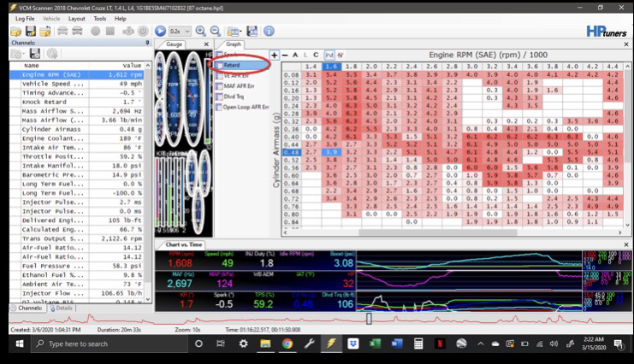Screen dimensions: 634x364
Task: Click the first grayed-out car icon
Action: click(x=62, y=31)
